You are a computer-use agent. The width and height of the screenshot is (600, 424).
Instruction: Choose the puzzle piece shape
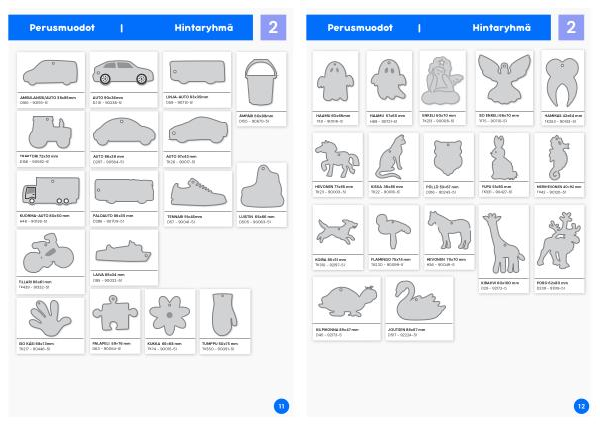pos(115,313)
